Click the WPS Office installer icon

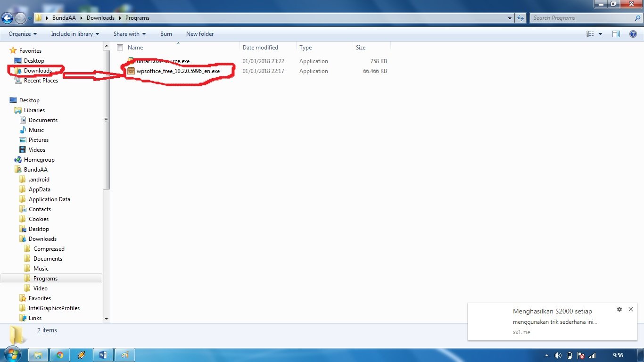point(131,71)
